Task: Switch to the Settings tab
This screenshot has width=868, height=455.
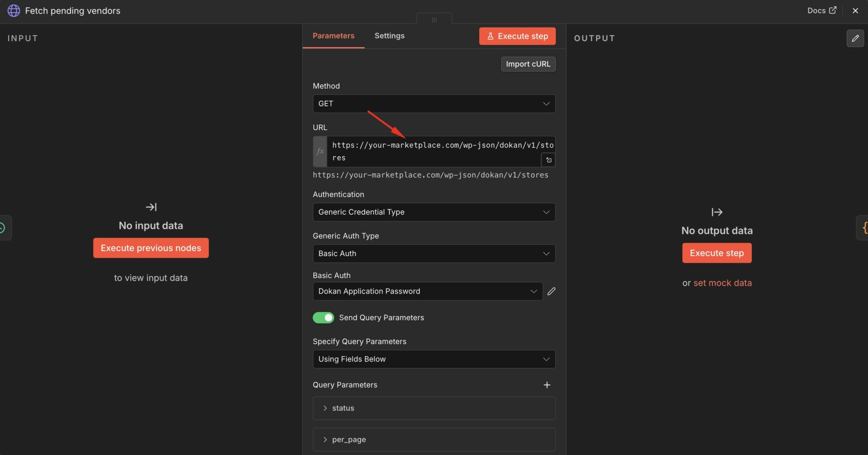Action: coord(389,36)
